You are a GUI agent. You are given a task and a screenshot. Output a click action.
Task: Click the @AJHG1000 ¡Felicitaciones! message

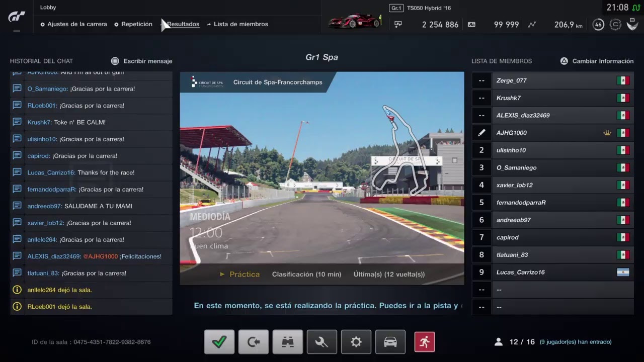[122, 256]
